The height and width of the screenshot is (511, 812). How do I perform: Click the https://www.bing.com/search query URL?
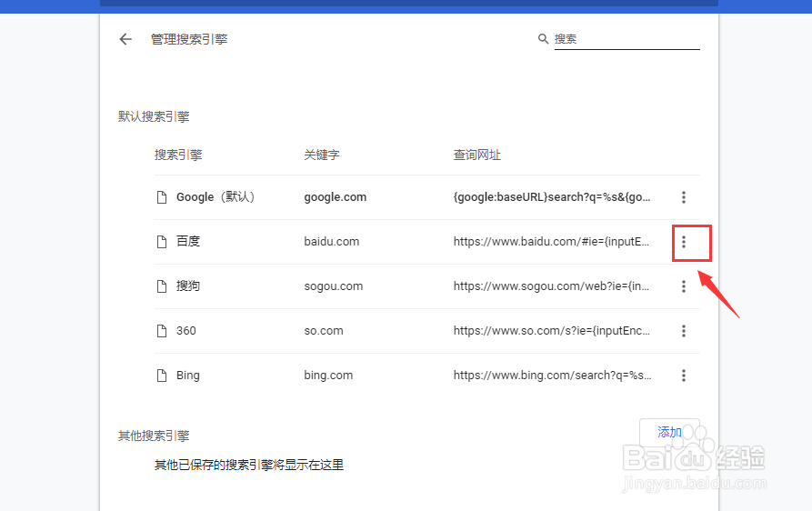tap(553, 376)
